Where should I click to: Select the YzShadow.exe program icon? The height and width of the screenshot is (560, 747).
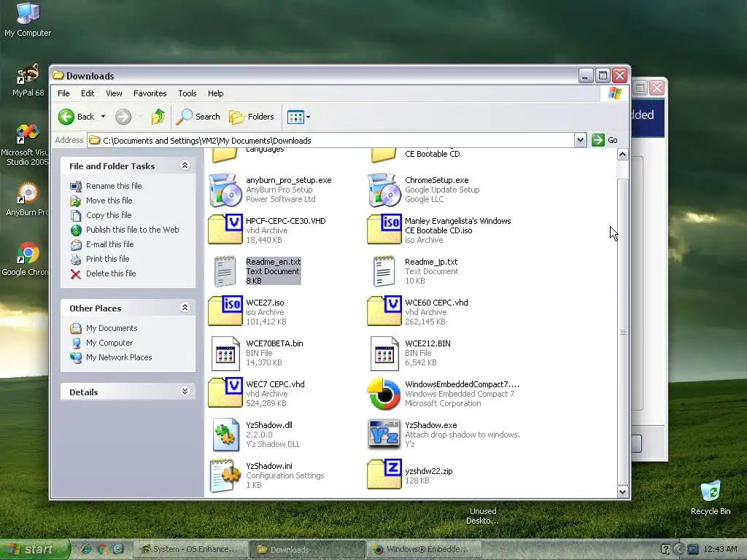[384, 435]
